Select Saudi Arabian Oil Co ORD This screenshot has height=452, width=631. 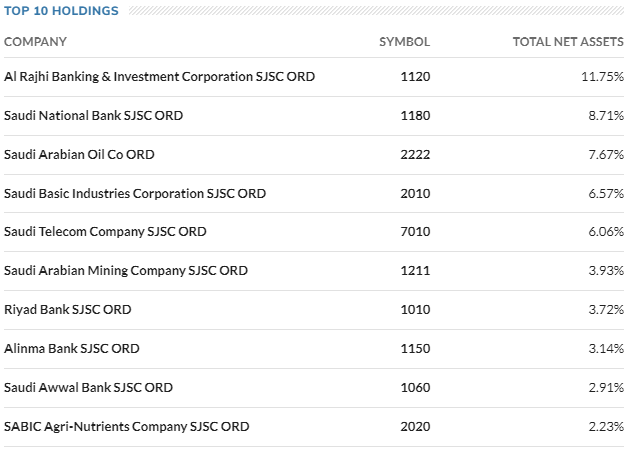click(79, 155)
